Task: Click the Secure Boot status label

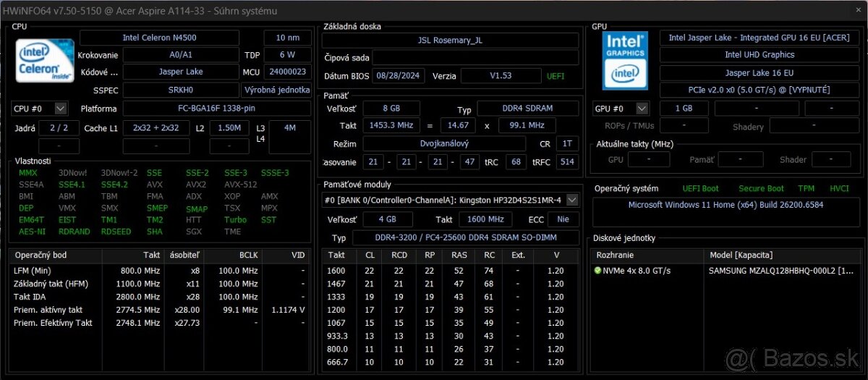Action: [761, 188]
